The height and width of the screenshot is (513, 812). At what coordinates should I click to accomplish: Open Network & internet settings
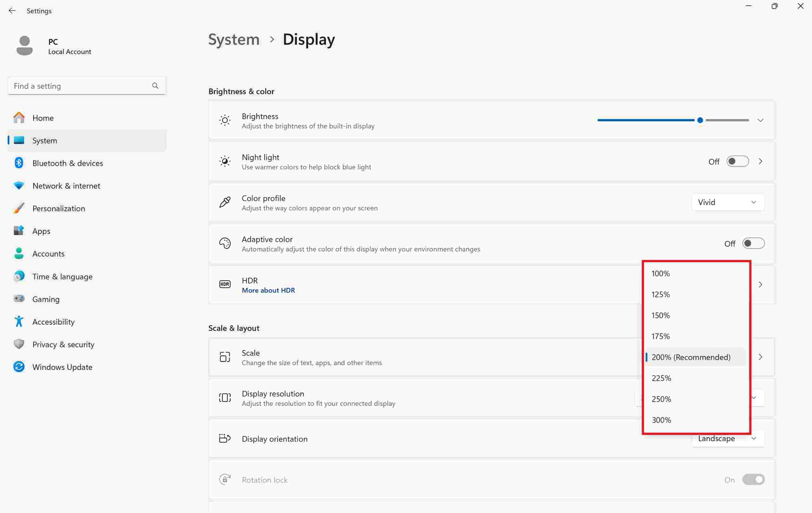66,185
